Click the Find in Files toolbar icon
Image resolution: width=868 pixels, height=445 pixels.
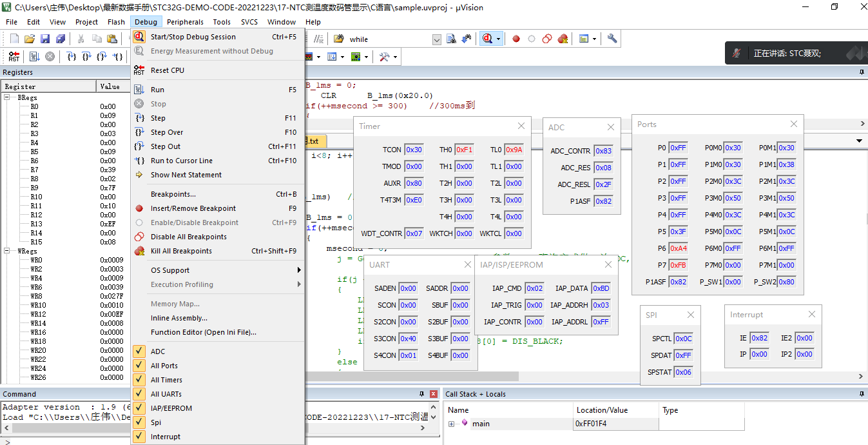pos(338,39)
